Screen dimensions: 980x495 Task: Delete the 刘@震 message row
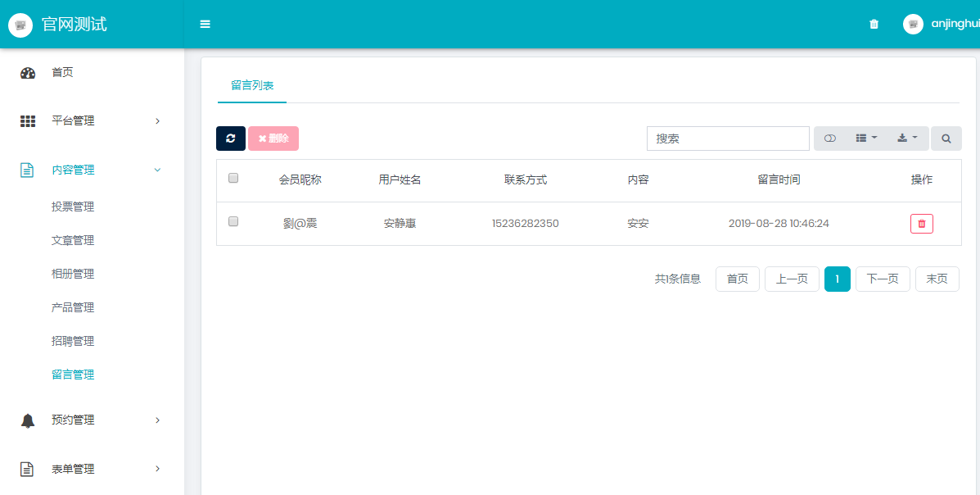click(x=921, y=224)
